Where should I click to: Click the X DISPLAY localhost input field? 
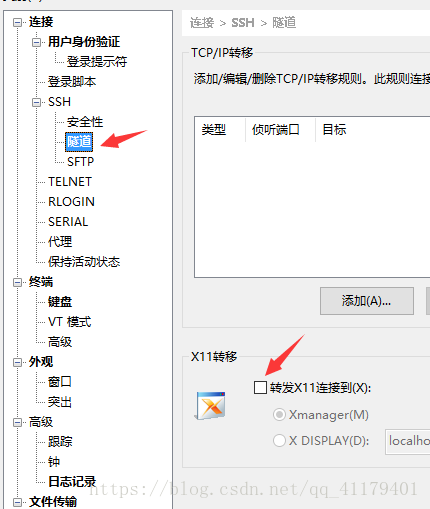408,442
